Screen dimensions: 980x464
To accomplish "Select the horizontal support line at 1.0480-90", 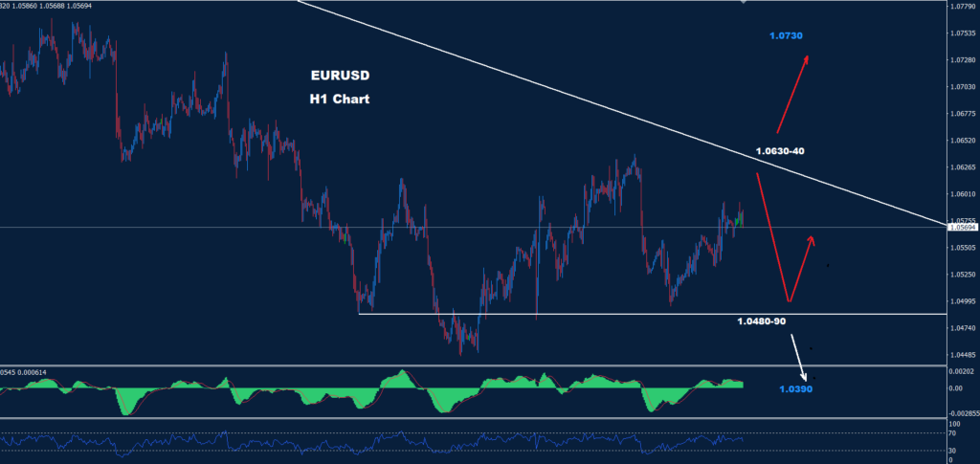I will (650, 314).
